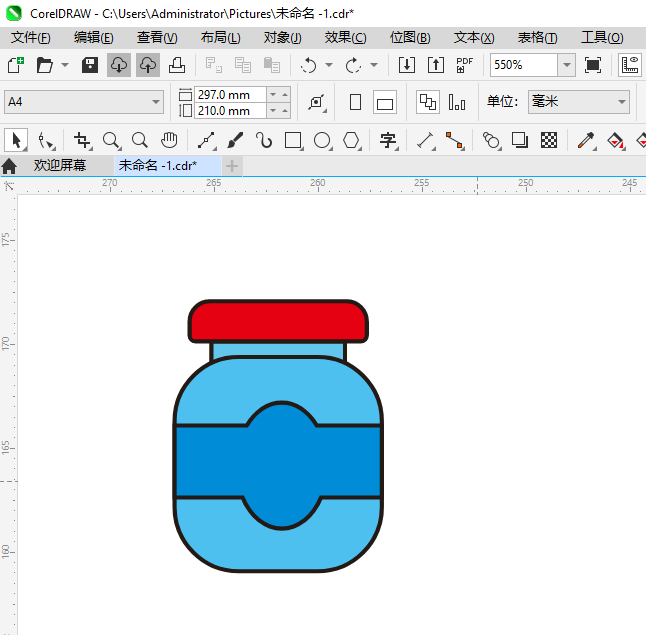The width and height of the screenshot is (646, 635).
Task: Select the Eyedropper tool
Action: (x=587, y=140)
